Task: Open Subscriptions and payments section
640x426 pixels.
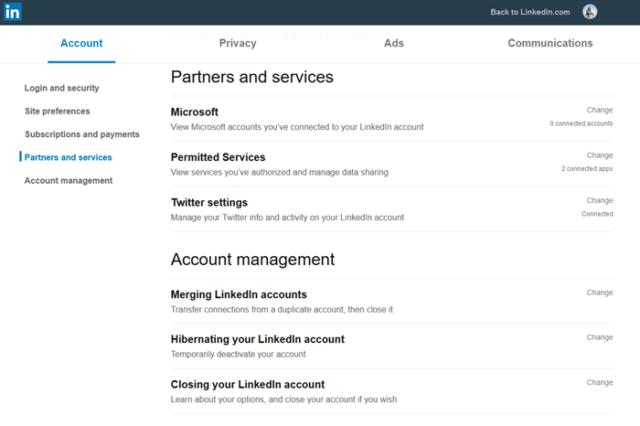Action: (82, 134)
